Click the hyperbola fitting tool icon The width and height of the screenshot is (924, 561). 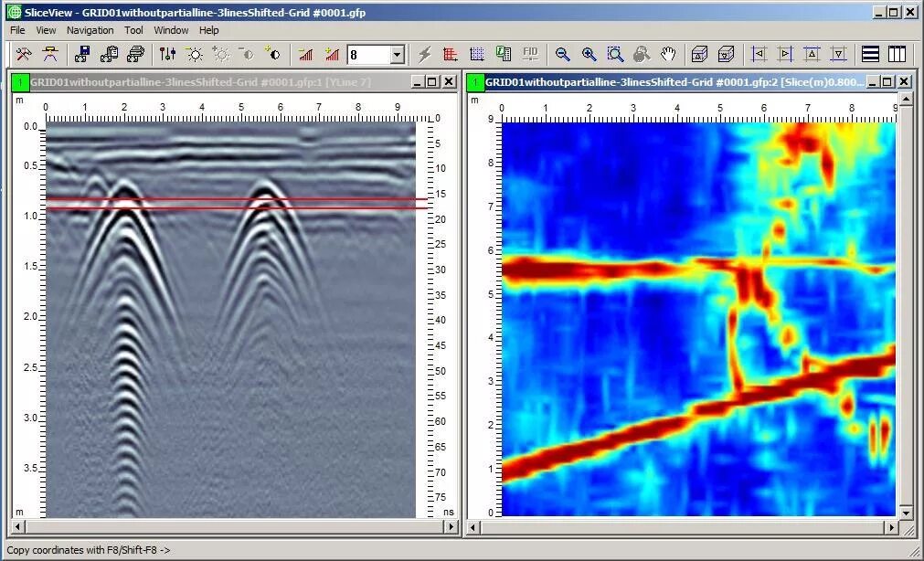[50, 54]
